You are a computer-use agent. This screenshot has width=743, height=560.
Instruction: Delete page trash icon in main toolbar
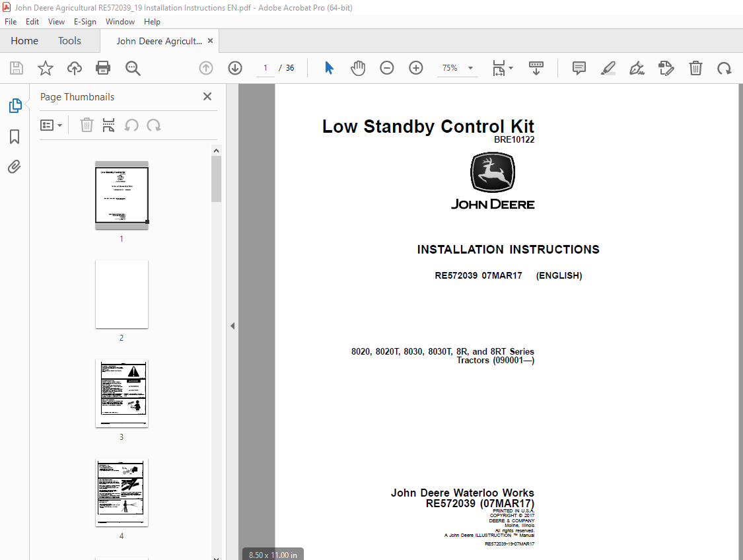point(695,68)
